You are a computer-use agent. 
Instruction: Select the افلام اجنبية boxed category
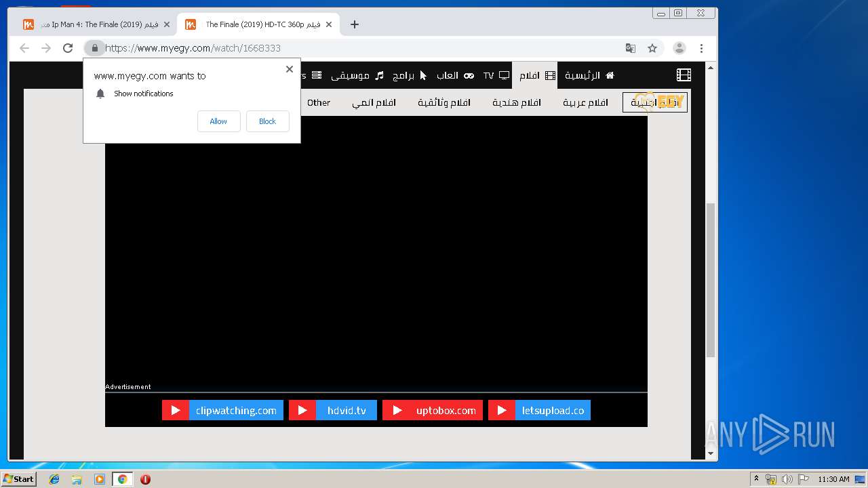click(x=655, y=102)
